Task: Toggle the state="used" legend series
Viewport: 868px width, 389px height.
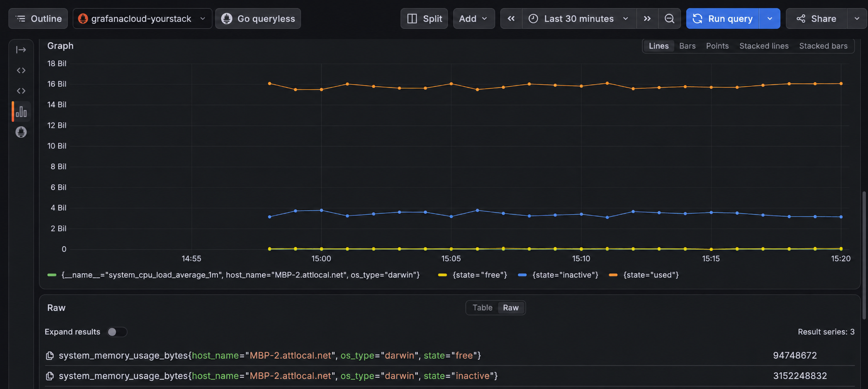Action: [x=651, y=275]
